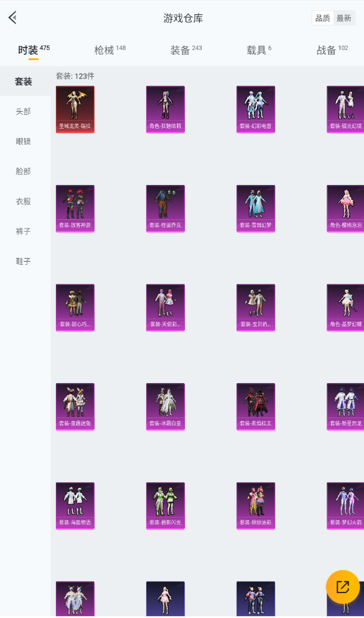Image resolution: width=364 pixels, height=618 pixels.
Task: Open the 套装-放客神游 outfit
Action: coord(76,209)
